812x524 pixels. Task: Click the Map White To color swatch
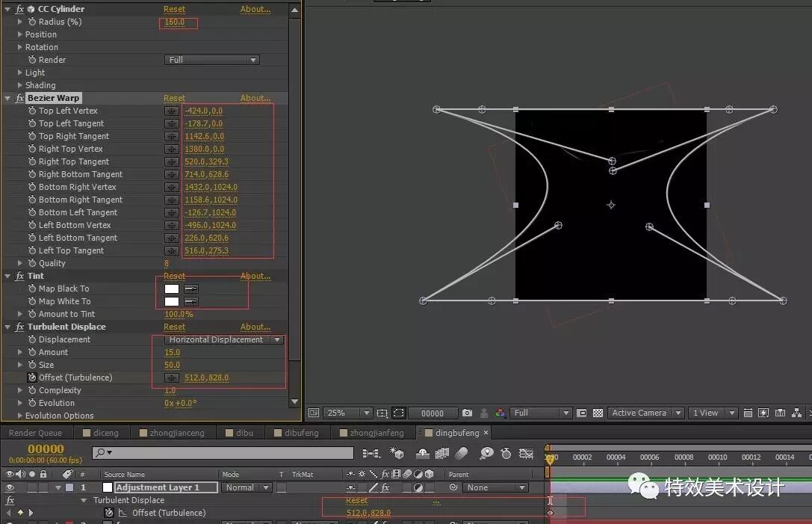pos(172,301)
